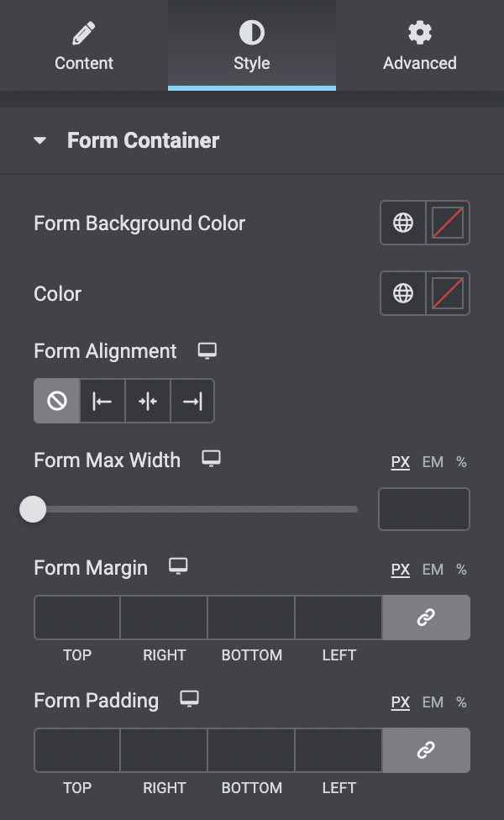Open the Advanced tab

[420, 46]
